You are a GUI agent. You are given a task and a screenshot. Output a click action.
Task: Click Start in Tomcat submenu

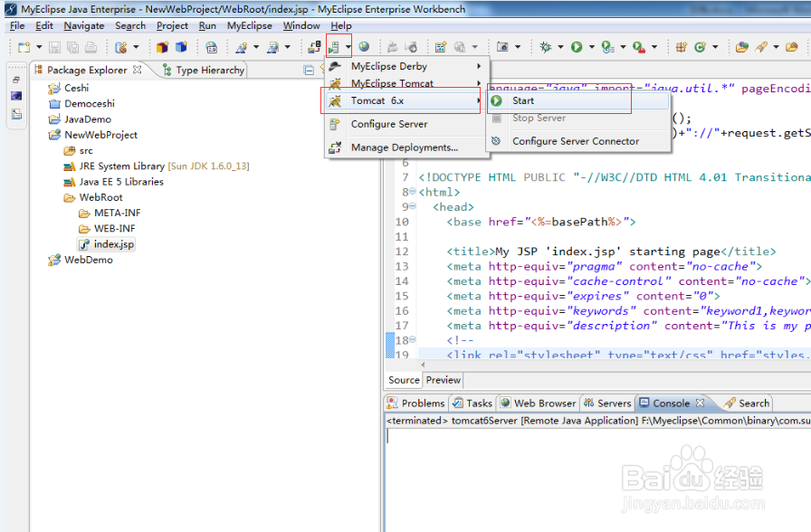[x=578, y=100]
